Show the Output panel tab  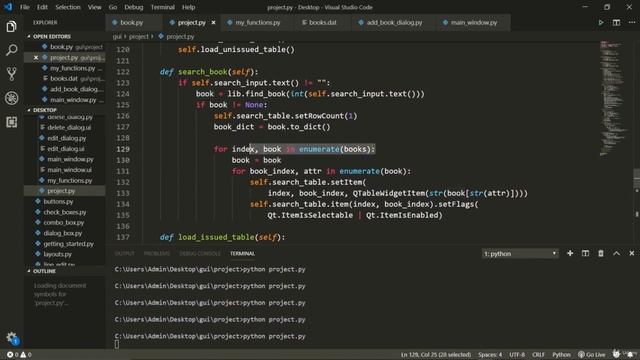click(x=124, y=253)
